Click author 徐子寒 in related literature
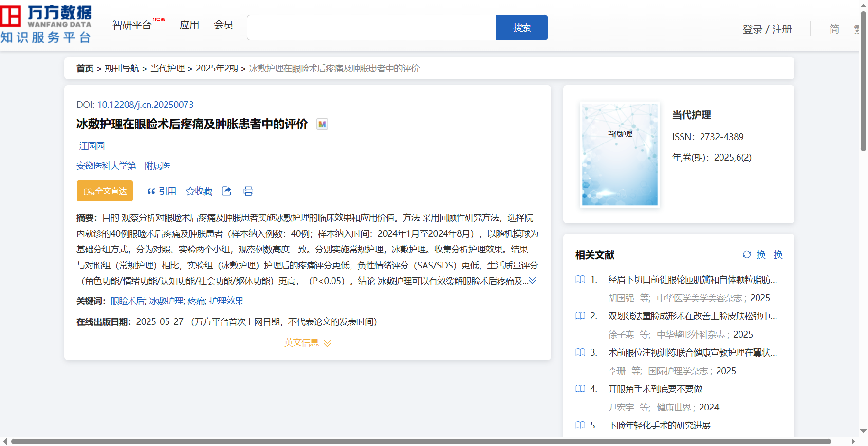This screenshot has width=868, height=446. pyautogui.click(x=621, y=334)
